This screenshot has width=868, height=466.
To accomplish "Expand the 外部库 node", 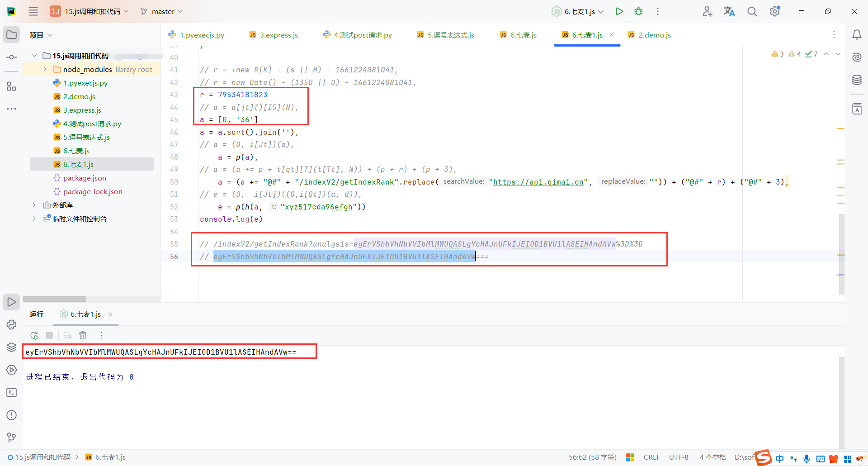I will (34, 205).
